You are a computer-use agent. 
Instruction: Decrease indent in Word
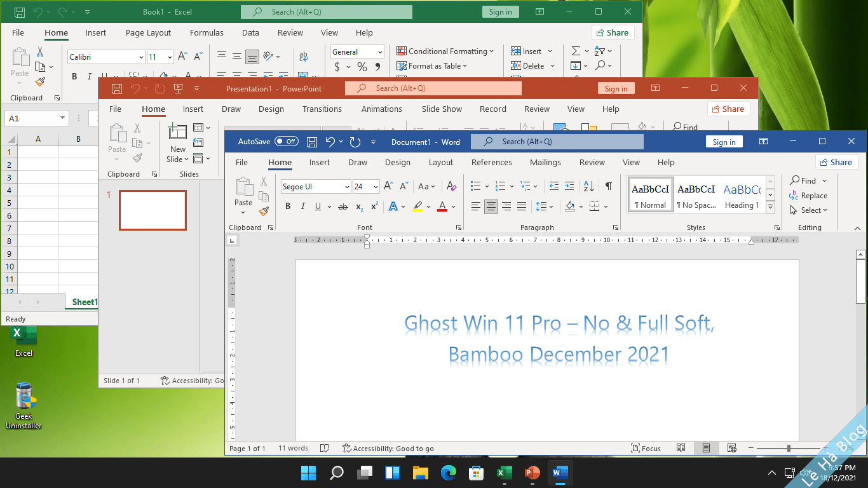point(553,186)
